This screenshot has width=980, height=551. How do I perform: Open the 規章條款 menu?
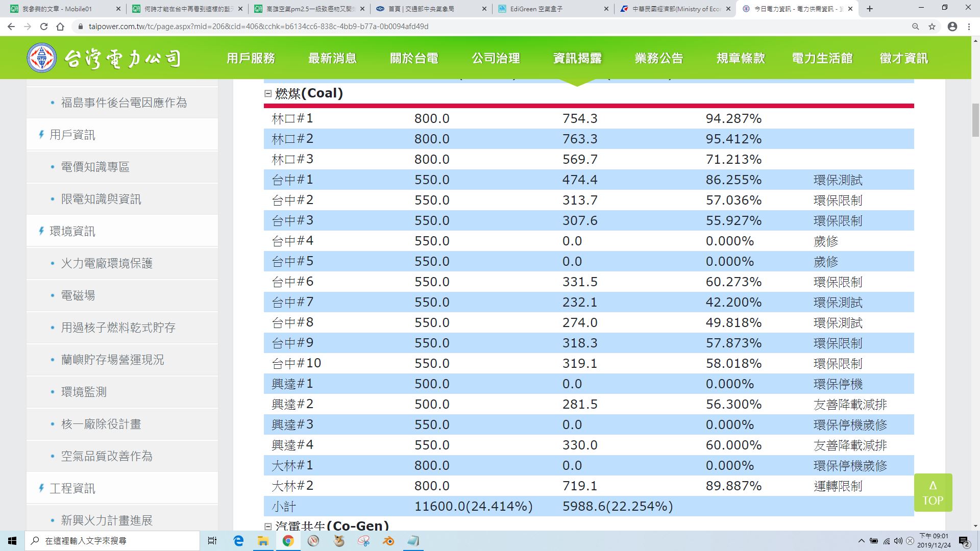click(741, 58)
